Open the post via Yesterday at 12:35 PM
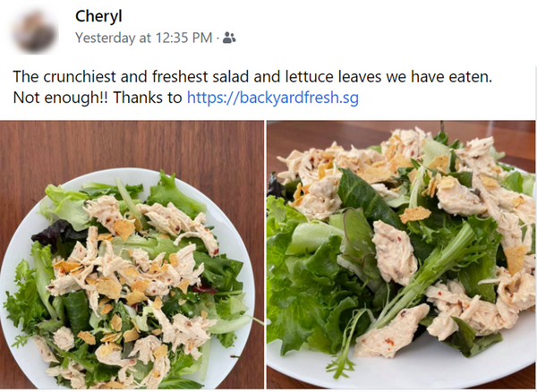This screenshot has width=537, height=392. (x=144, y=38)
